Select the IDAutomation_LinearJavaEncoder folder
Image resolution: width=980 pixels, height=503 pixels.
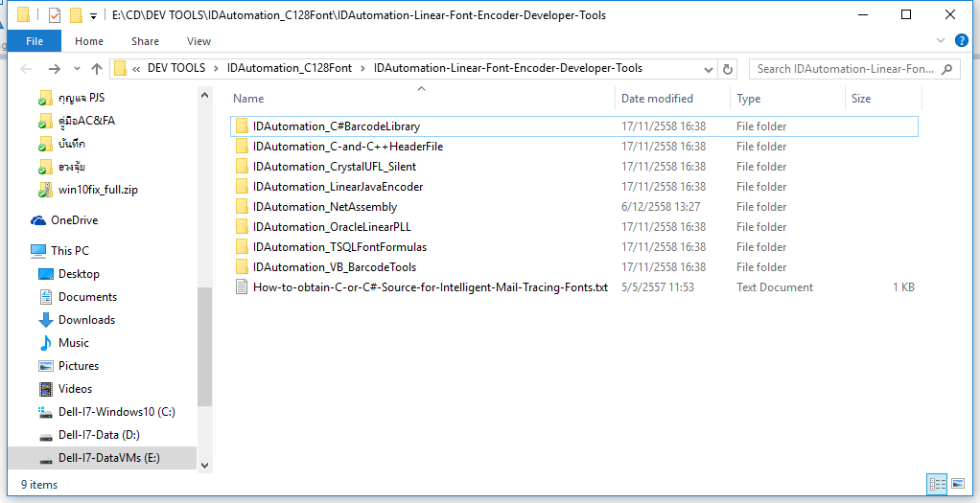[573, 186]
